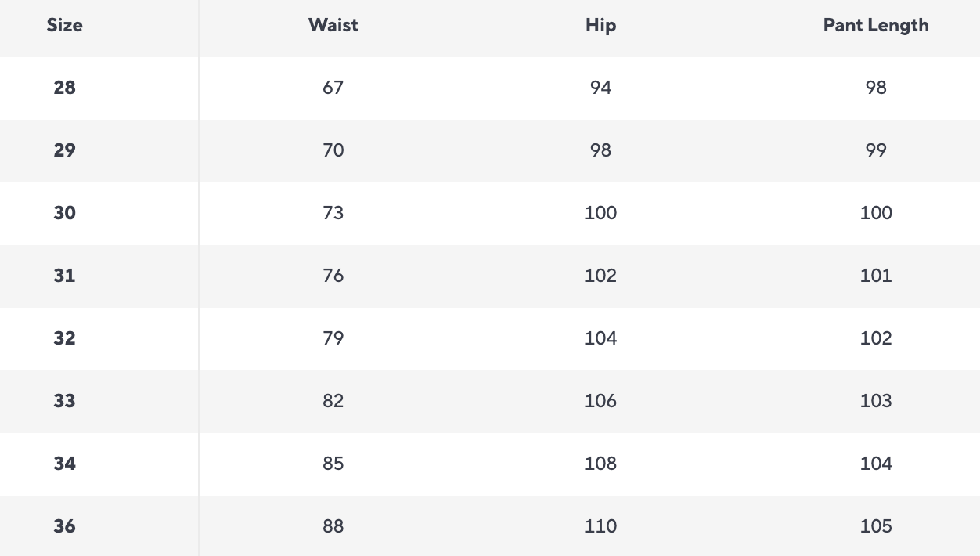
Task: Select the size 32 row label
Action: 64,338
